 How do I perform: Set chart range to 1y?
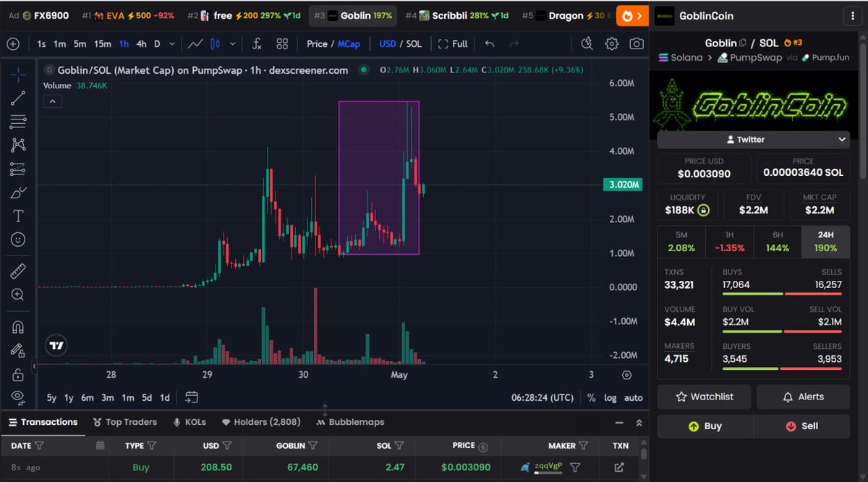(69, 397)
